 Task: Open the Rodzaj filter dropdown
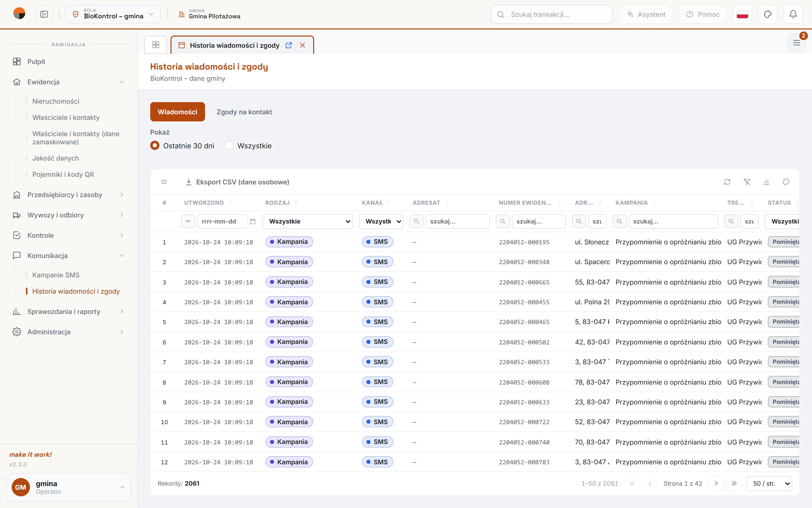307,221
